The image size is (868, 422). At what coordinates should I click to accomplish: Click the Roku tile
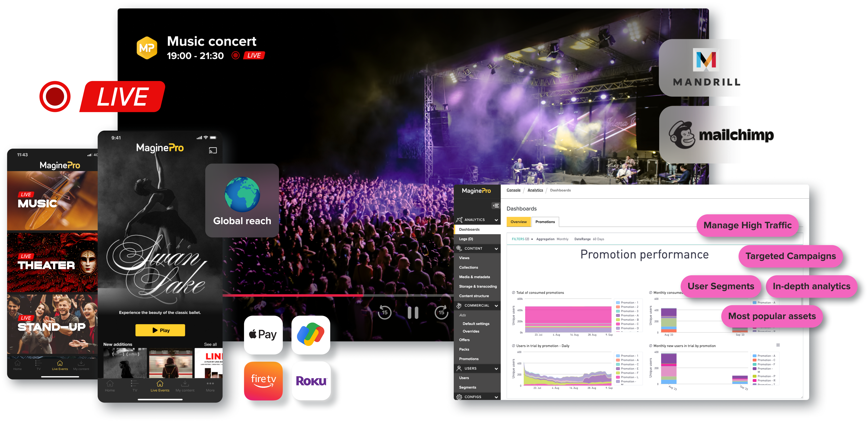(x=311, y=381)
